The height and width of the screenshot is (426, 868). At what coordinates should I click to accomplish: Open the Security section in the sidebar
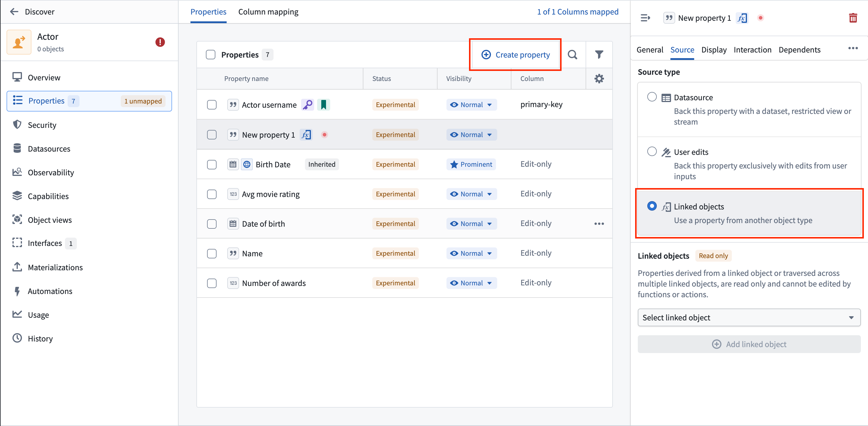point(42,125)
